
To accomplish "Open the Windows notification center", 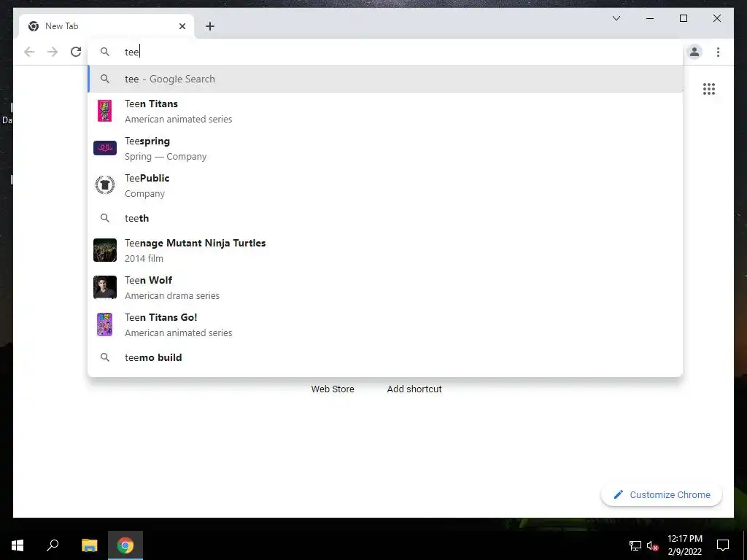I will point(723,545).
